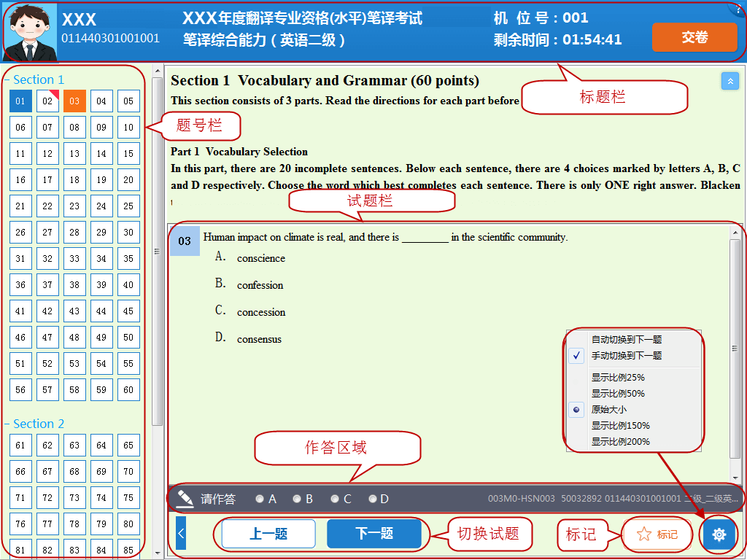The image size is (747, 560).
Task: Jump to question 68
Action: click(74, 472)
